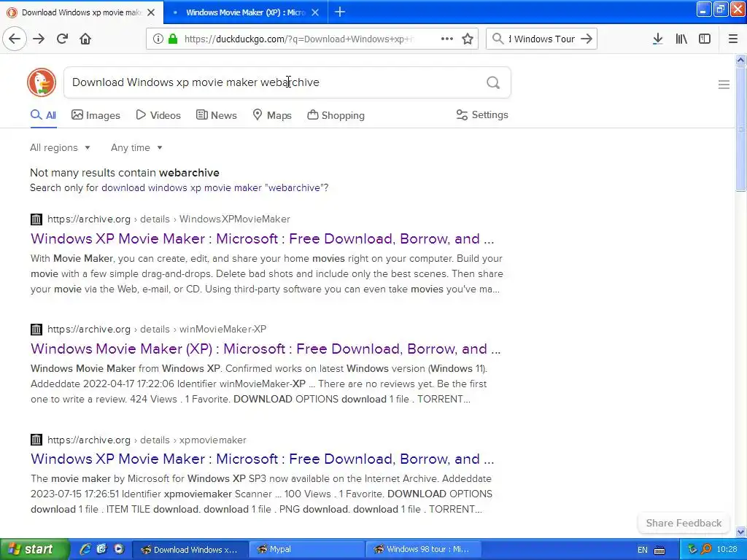Go forward one page
This screenshot has width=747, height=560.
[39, 39]
